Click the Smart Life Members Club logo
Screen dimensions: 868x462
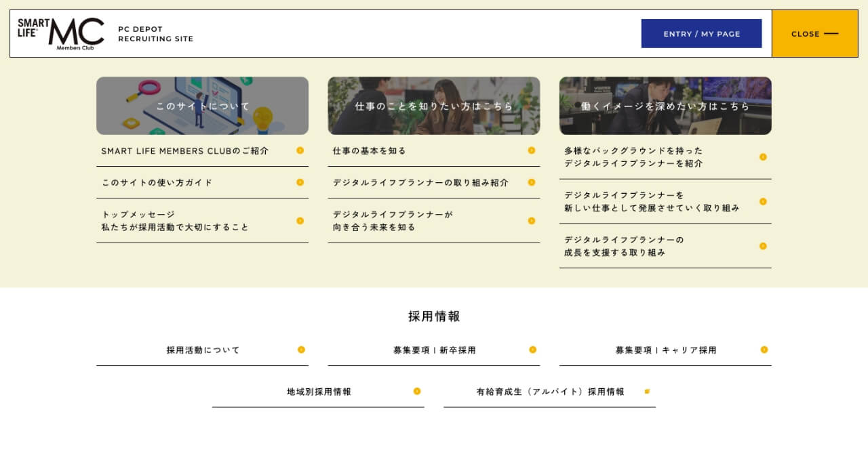(61, 34)
